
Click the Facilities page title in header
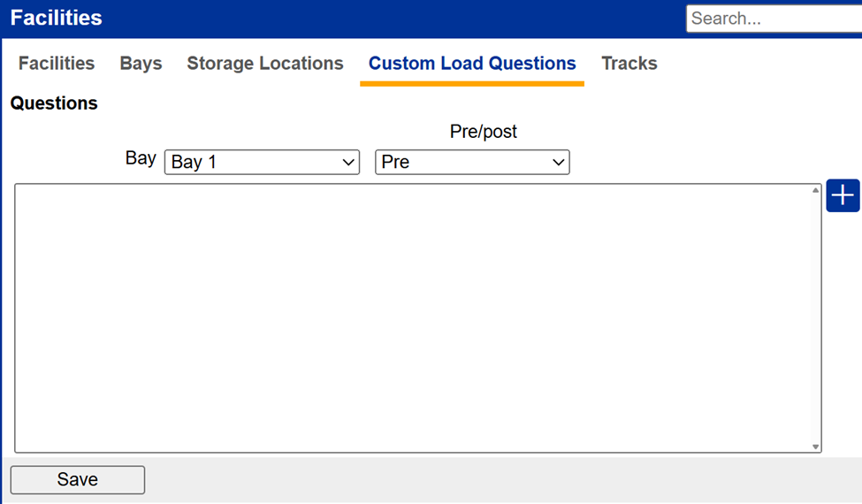point(56,18)
